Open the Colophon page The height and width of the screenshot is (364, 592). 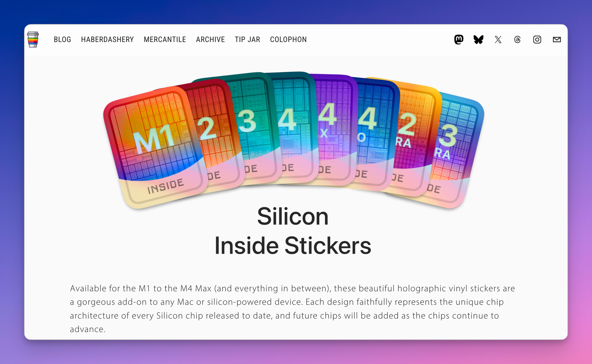click(288, 39)
